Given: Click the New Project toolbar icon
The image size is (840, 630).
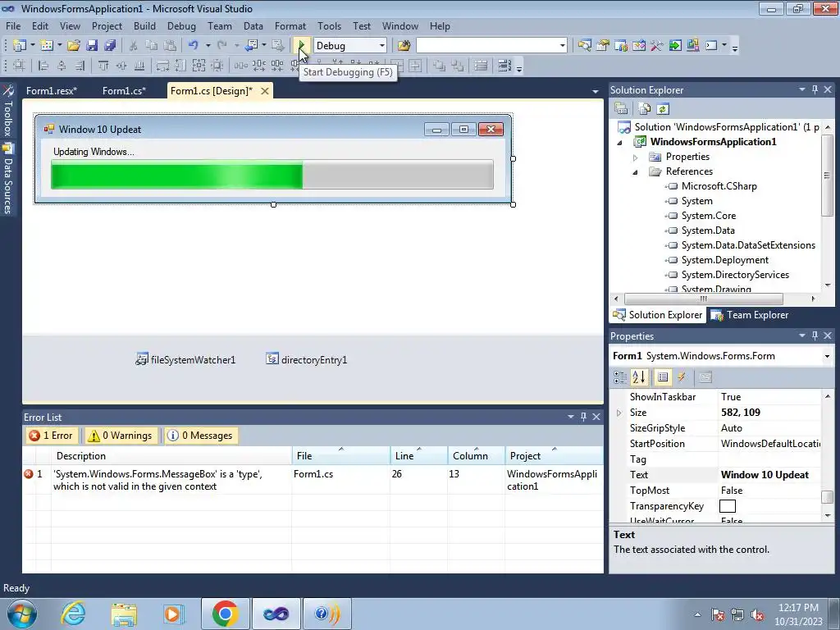Looking at the screenshot, I should pos(20,46).
